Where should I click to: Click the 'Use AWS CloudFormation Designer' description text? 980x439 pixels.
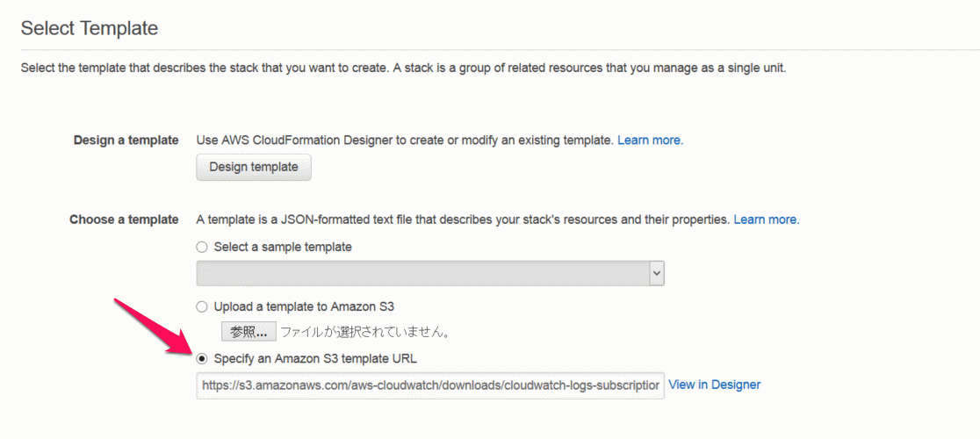pos(405,140)
